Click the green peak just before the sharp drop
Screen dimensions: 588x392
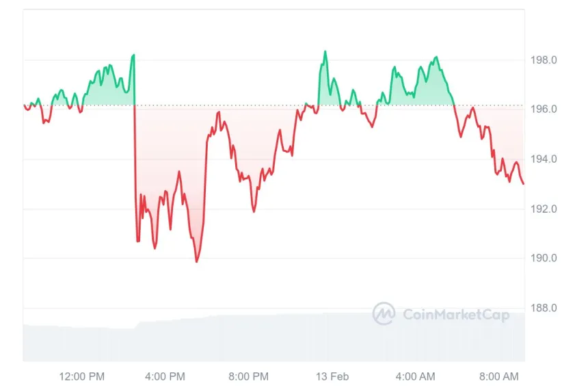(134, 55)
